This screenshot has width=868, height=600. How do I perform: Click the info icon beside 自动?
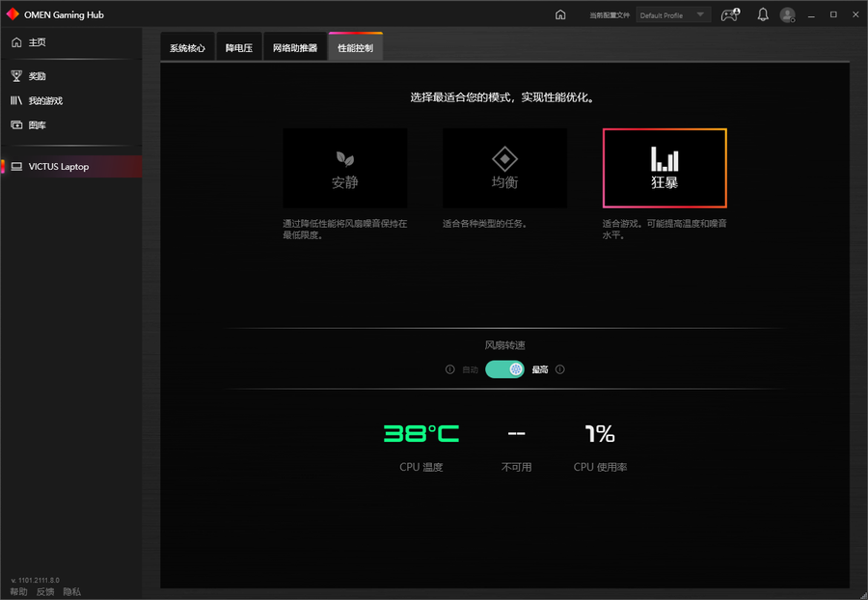449,369
